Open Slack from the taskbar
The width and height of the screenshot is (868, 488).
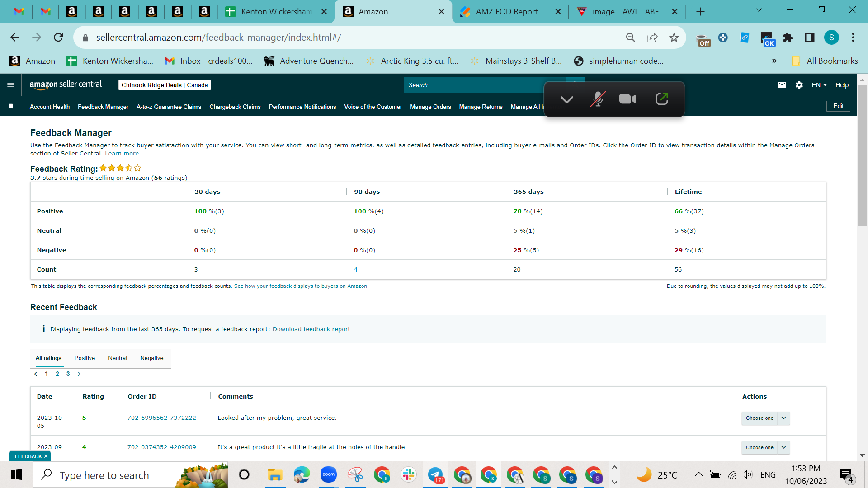pyautogui.click(x=409, y=474)
